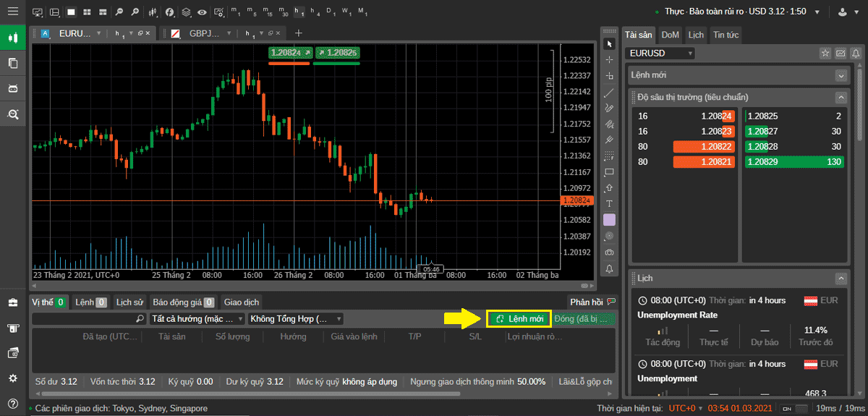Open the Báo động giá tab

coord(183,302)
